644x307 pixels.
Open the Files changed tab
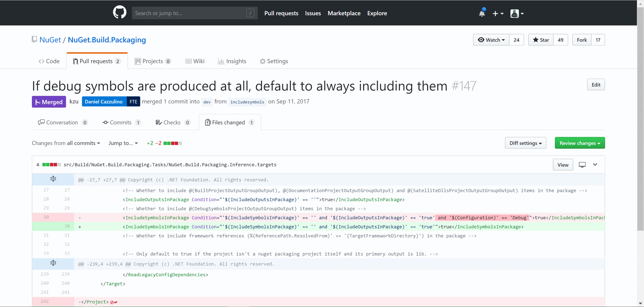point(230,122)
